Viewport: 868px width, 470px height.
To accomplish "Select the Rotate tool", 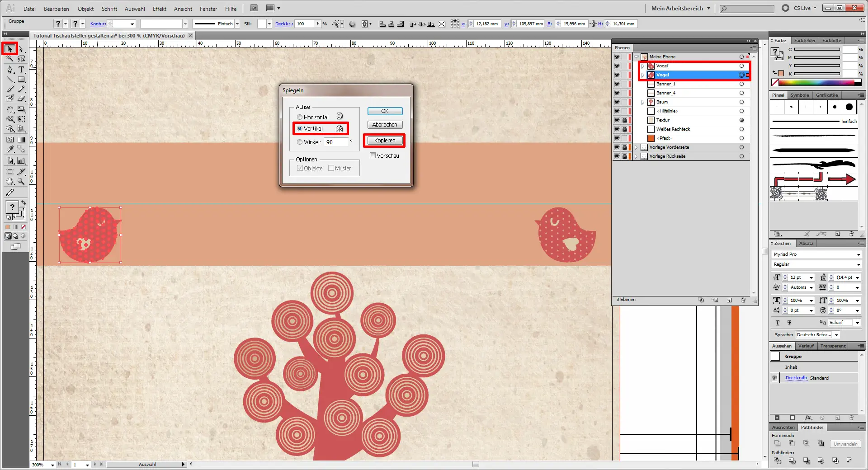I will (10, 109).
